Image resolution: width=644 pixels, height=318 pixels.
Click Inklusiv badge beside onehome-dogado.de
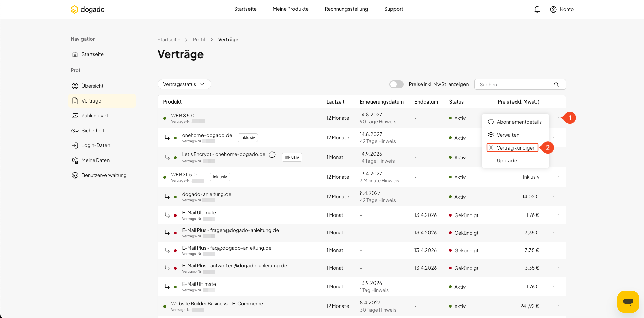(x=248, y=138)
